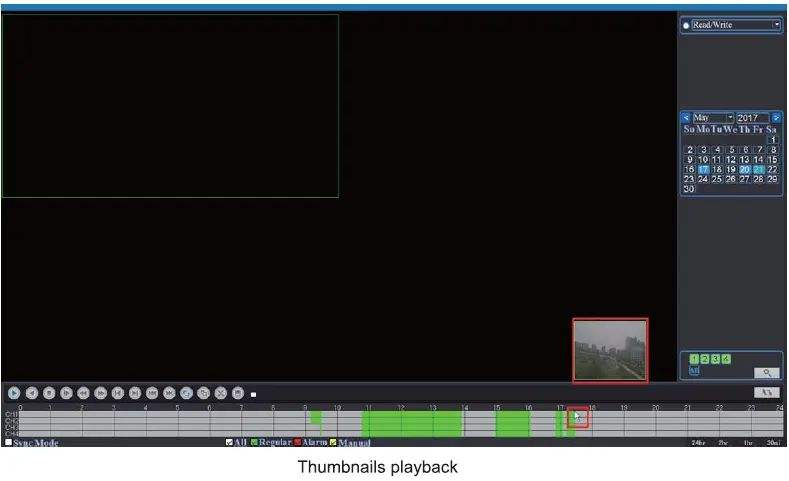Click the small green segment after hour 9
Viewport: 789px width, 481px height.
(x=316, y=418)
